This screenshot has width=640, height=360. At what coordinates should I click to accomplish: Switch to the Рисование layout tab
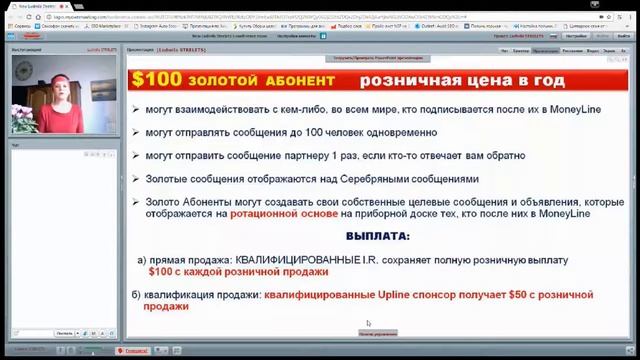(x=572, y=51)
